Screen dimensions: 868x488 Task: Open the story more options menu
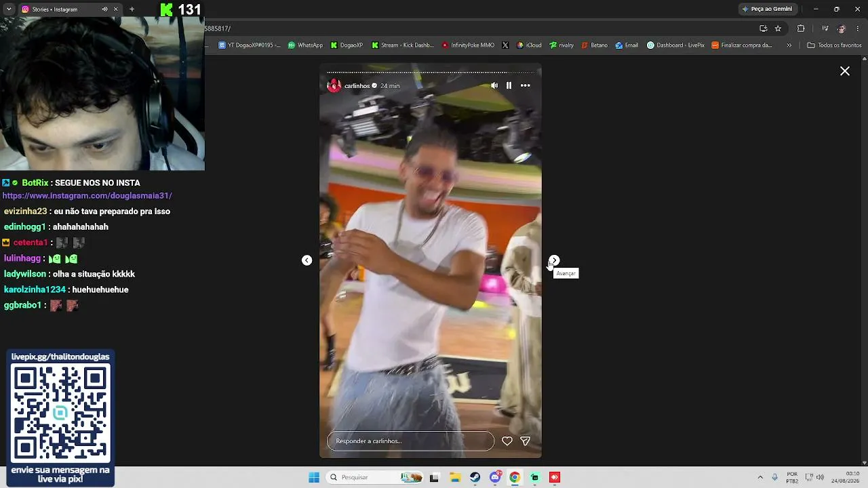click(526, 85)
